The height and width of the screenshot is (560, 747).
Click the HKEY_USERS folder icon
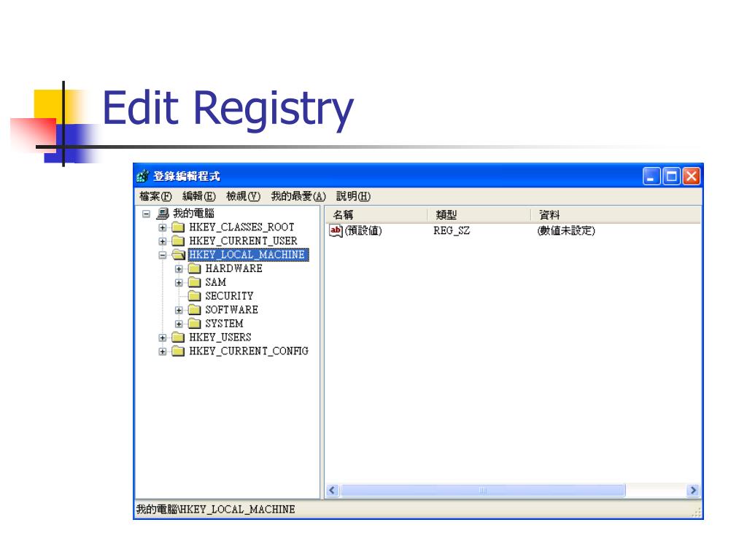coord(178,338)
